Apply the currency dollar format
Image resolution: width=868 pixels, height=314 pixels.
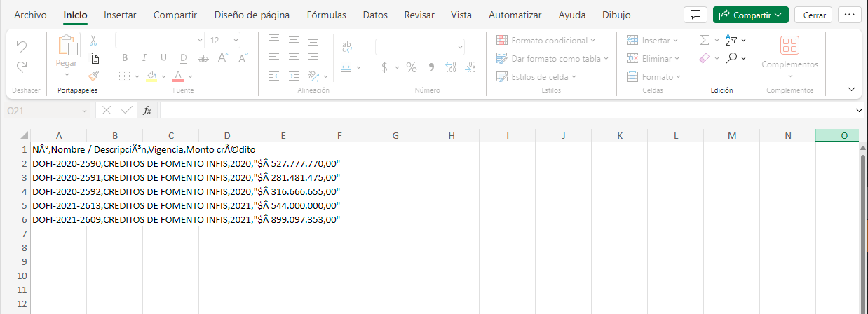[384, 67]
